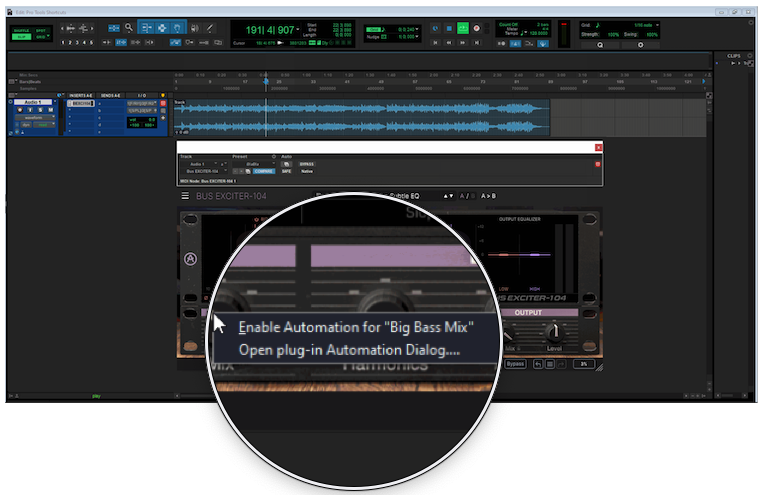
Task: Select the Zoomer tool
Action: click(128, 28)
